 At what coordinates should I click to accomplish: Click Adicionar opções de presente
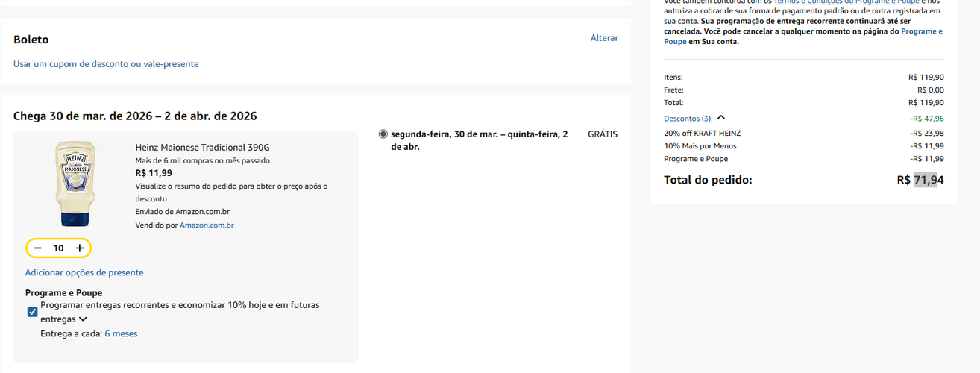pos(84,272)
